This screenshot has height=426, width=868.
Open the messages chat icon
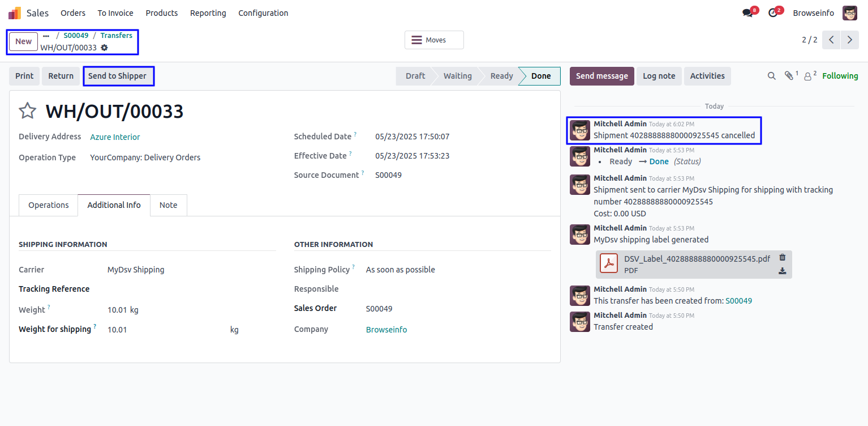(747, 13)
